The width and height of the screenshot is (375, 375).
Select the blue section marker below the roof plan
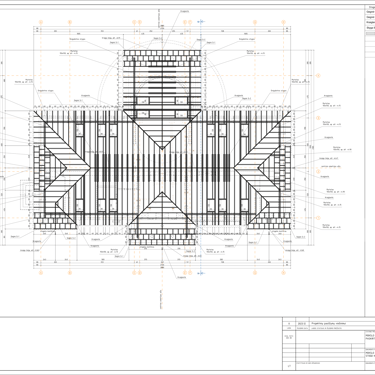click(x=201, y=273)
